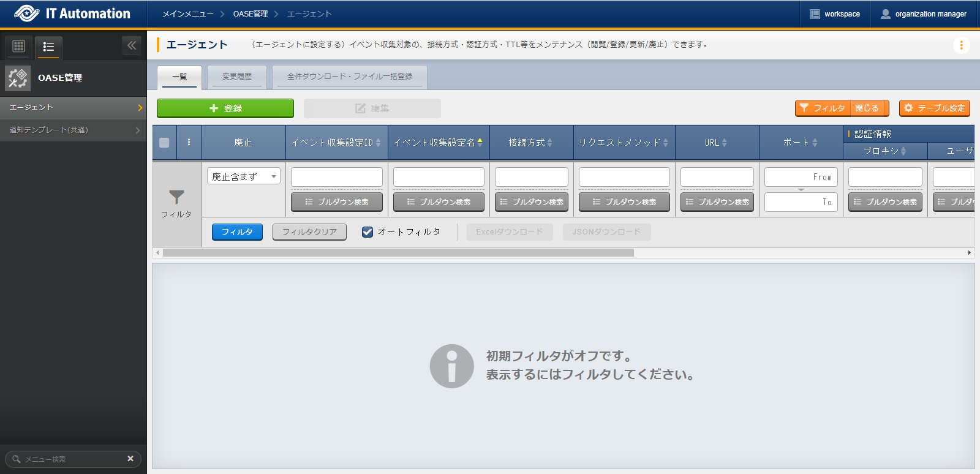The width and height of the screenshot is (980, 474).
Task: Disable the オートフィルタ checkbox
Action: click(367, 232)
